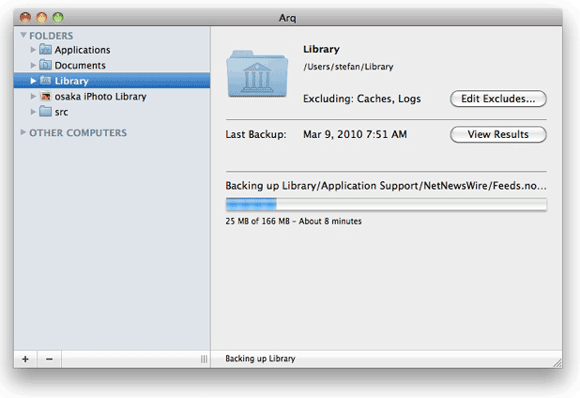Select the Library row in sidebar

coord(112,81)
